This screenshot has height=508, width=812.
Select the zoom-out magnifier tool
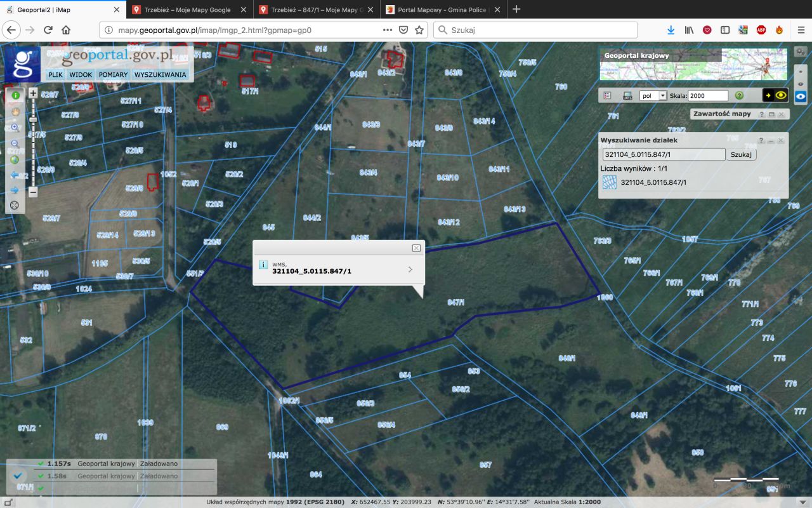click(x=15, y=144)
